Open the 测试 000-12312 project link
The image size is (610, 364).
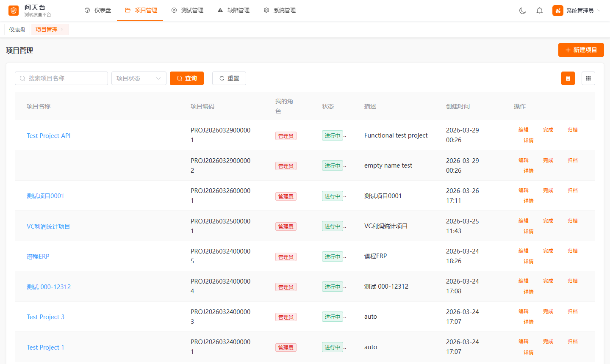(x=49, y=287)
